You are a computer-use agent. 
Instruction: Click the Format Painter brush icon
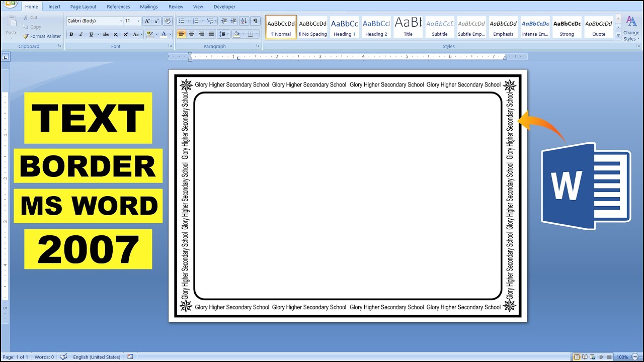pos(26,36)
